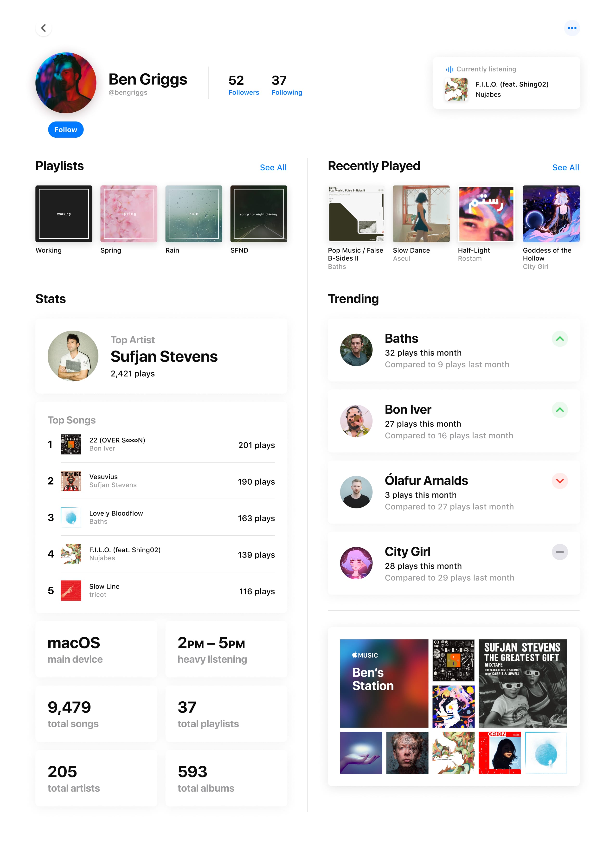See all playlists
The height and width of the screenshot is (852, 616).
click(x=273, y=167)
